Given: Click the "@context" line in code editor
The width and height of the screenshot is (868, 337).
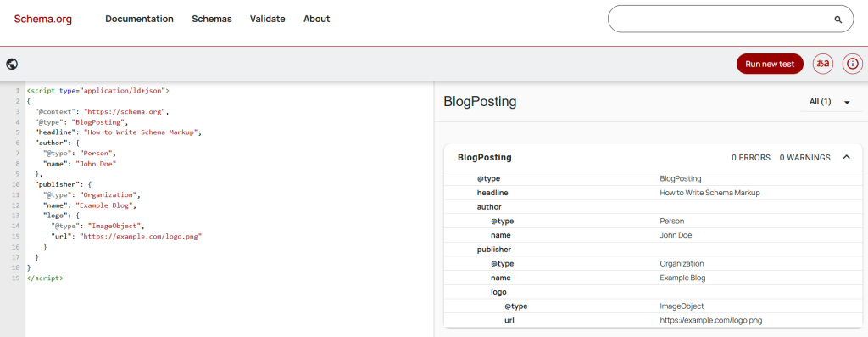Looking at the screenshot, I should [102, 111].
